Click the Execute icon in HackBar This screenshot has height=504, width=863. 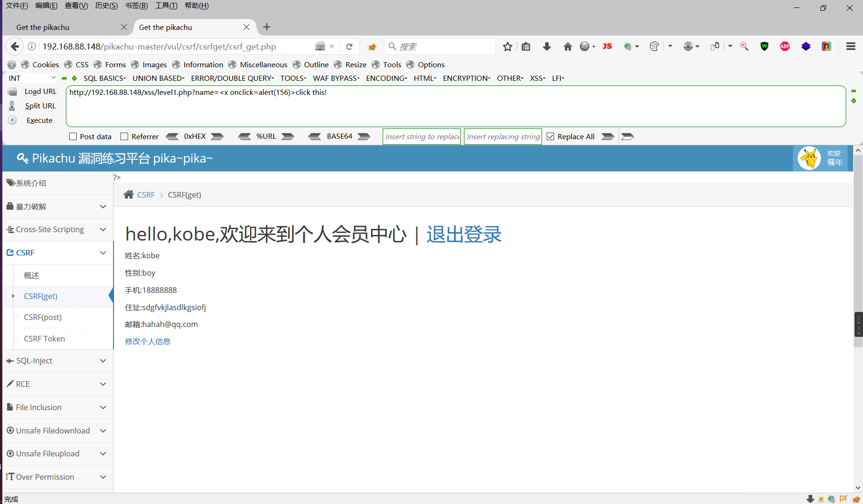(x=12, y=120)
